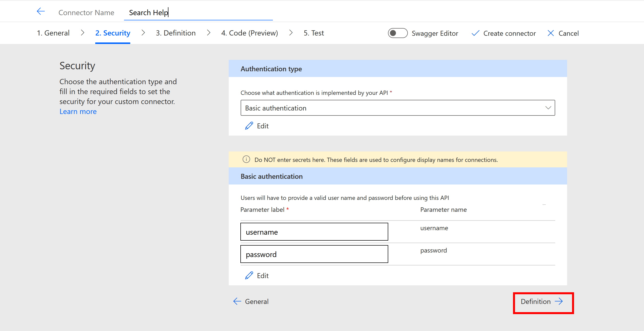Click pencil icon below password field

[249, 275]
